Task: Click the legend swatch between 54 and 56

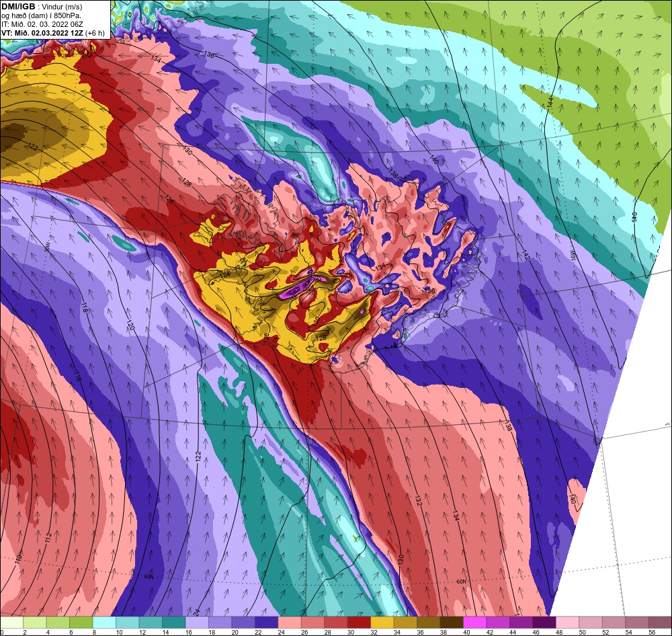Action: pos(637,623)
